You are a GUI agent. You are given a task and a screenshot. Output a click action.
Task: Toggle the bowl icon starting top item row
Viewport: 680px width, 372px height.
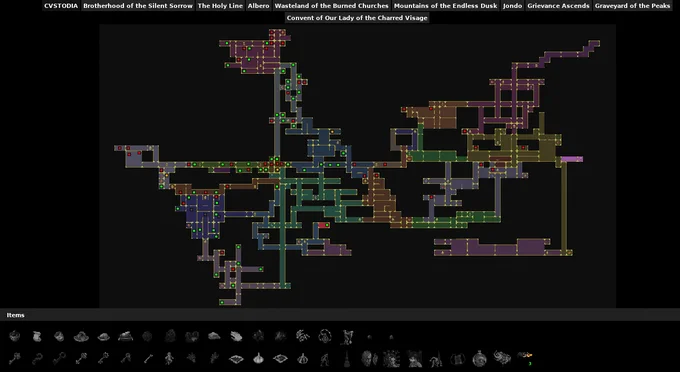click(x=15, y=336)
